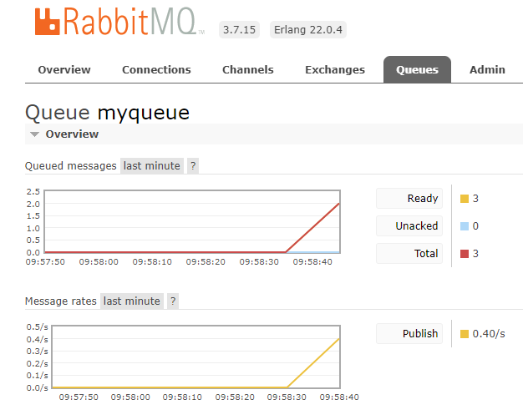Click the Unacked legend label
This screenshot has width=523, height=420.
[409, 226]
